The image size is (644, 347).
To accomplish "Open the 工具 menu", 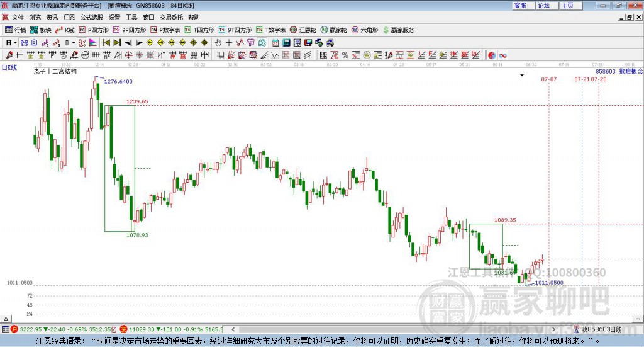I will tap(131, 17).
